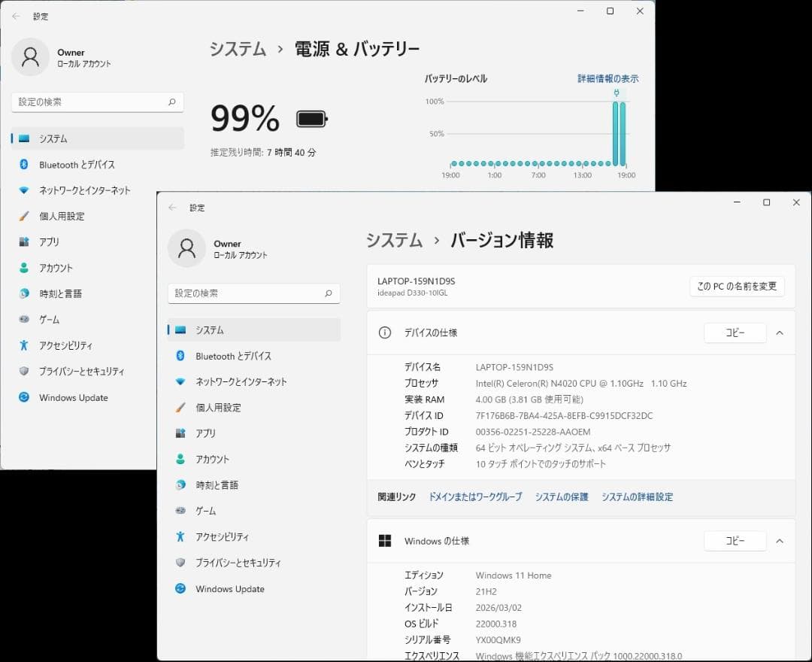Click install date value 2026/03/02

click(498, 607)
